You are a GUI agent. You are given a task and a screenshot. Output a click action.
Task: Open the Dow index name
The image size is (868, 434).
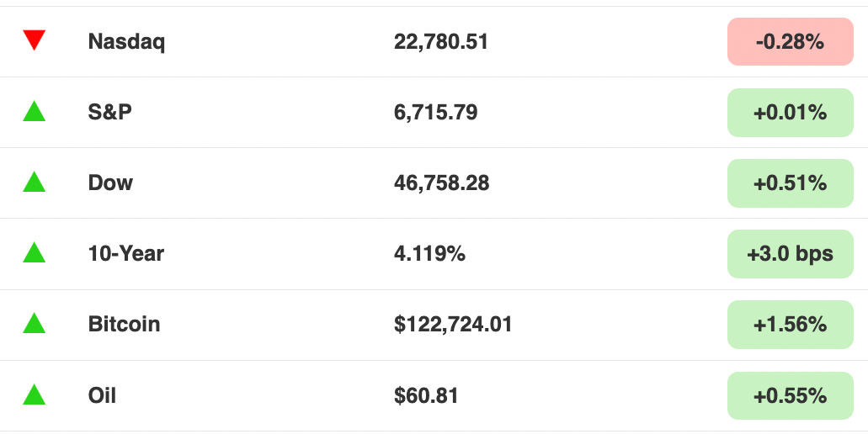coord(110,183)
